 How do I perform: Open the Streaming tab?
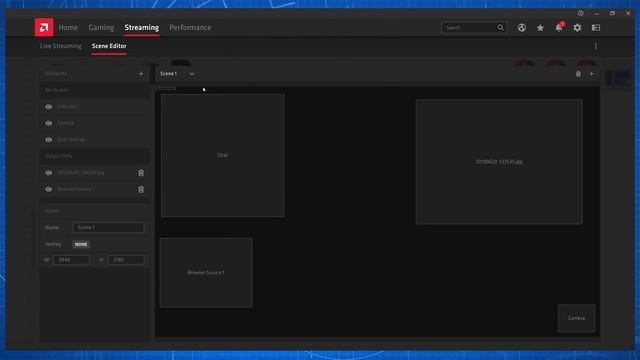(x=142, y=27)
